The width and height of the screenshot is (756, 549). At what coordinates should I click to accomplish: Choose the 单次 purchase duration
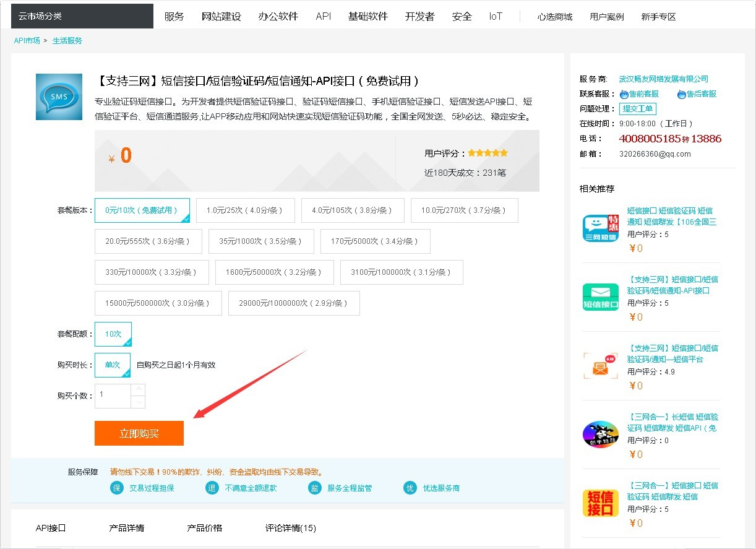point(113,365)
